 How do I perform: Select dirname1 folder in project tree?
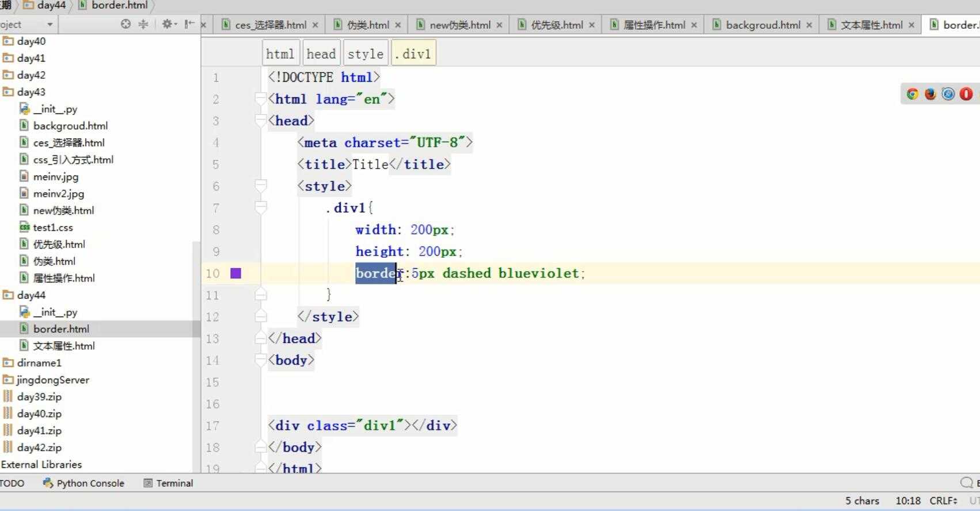coord(39,363)
